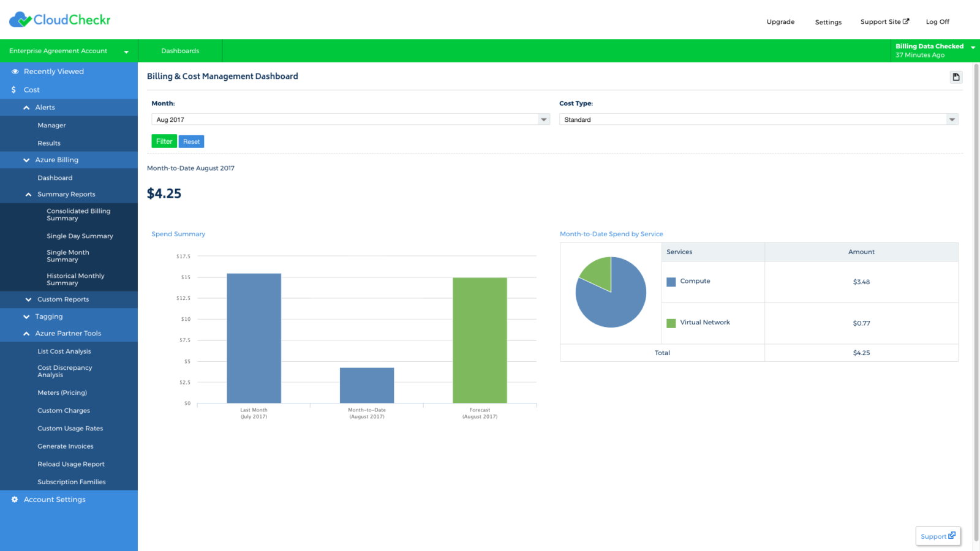Click the green Forecast (August 2017) bar
This screenshot has width=980, height=551.
[x=480, y=340]
